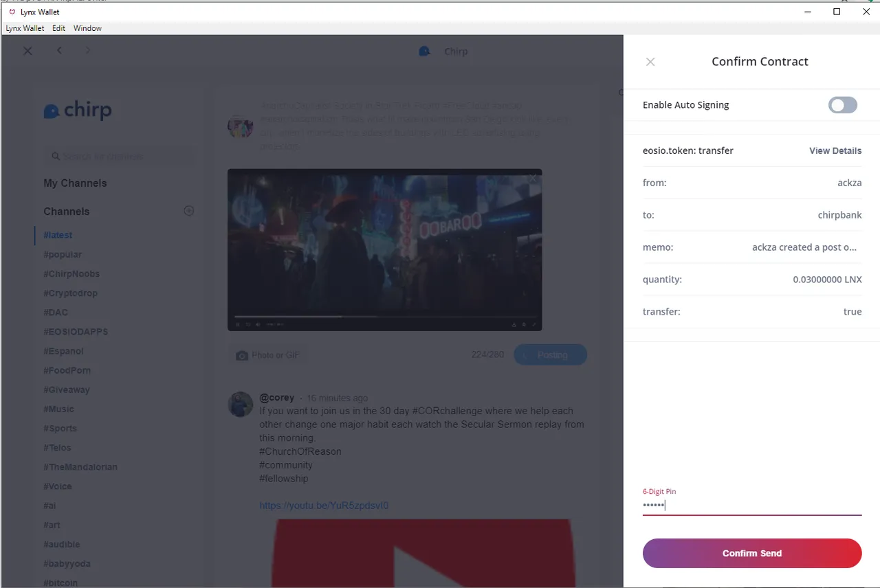The width and height of the screenshot is (880, 588).
Task: Pause the attached video
Action: (x=239, y=324)
